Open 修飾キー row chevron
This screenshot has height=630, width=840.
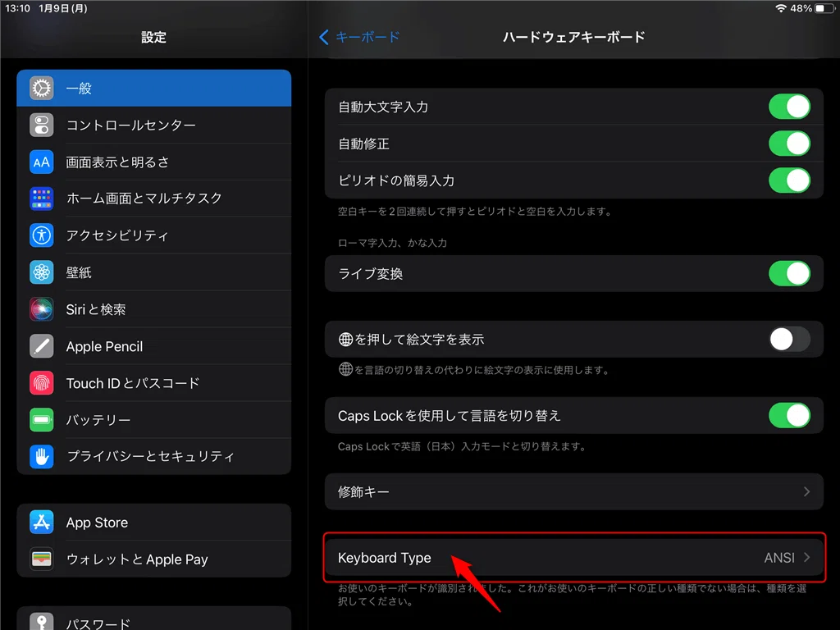[x=806, y=492]
